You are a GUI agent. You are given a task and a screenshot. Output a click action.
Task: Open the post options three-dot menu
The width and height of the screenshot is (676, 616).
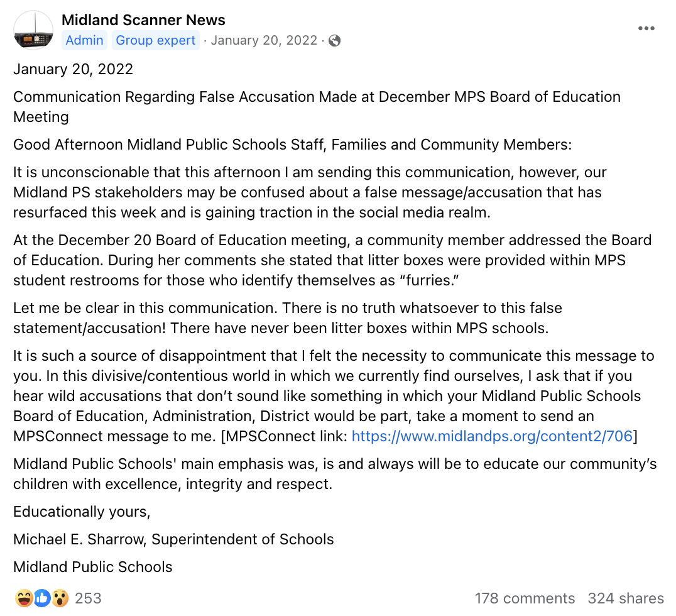point(646,28)
